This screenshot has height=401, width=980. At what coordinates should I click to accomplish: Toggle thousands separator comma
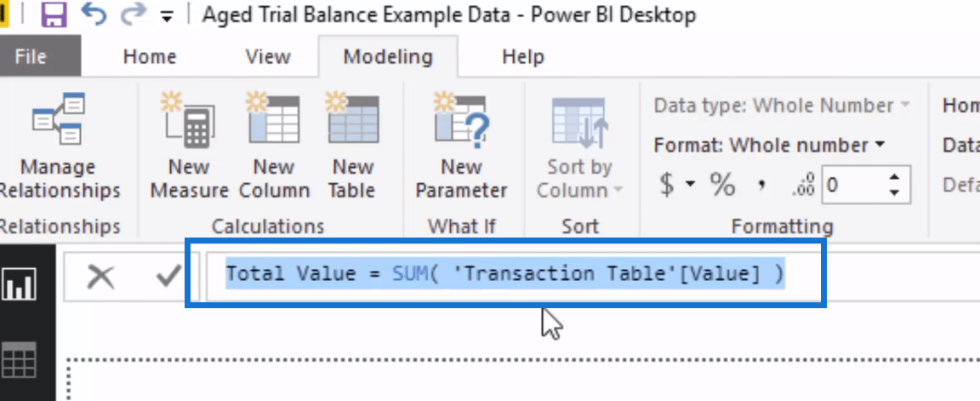[761, 186]
